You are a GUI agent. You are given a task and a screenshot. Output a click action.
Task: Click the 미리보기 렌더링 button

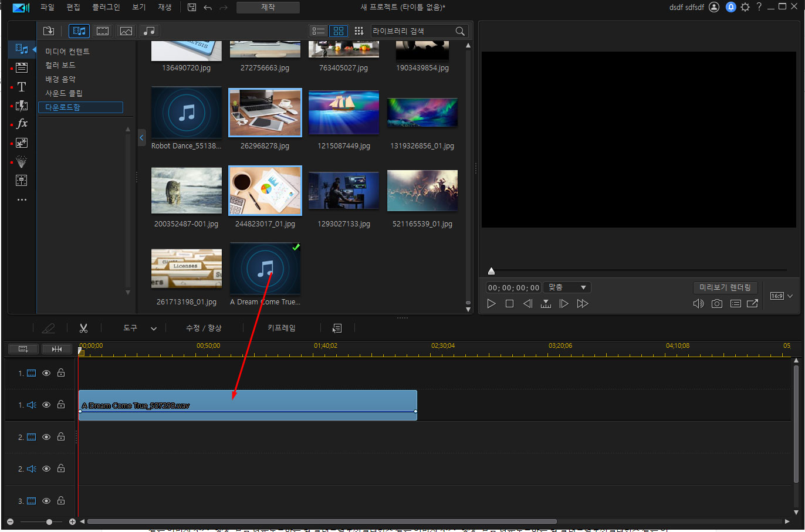725,287
